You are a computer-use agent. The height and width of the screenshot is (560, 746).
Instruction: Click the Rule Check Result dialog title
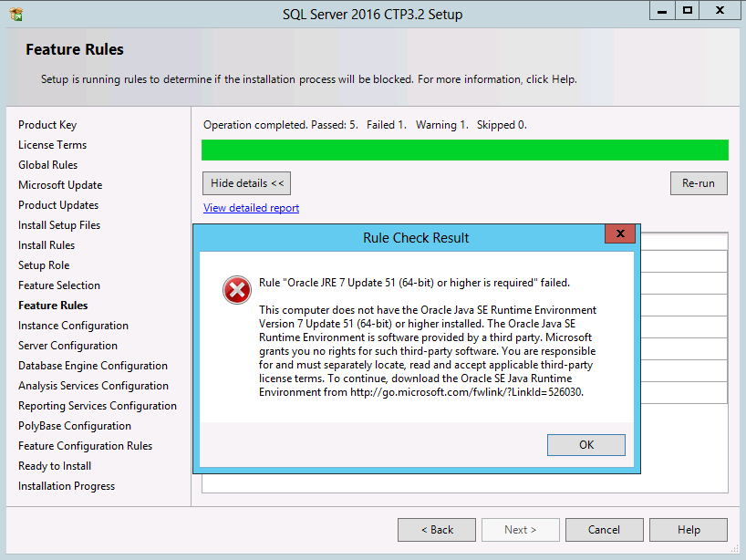pos(416,237)
